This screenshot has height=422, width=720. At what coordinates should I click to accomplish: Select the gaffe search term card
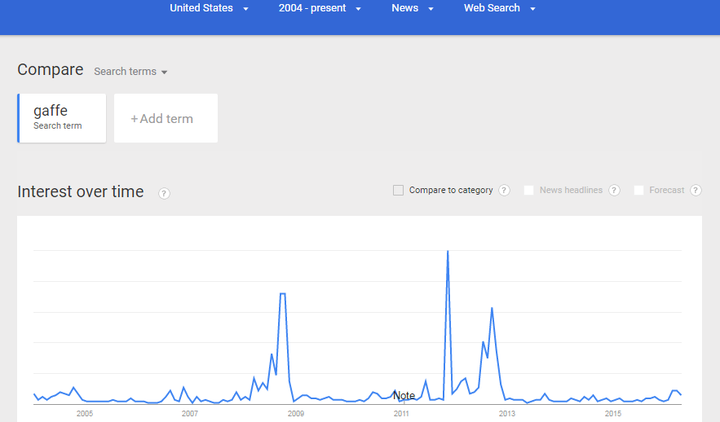tap(62, 118)
